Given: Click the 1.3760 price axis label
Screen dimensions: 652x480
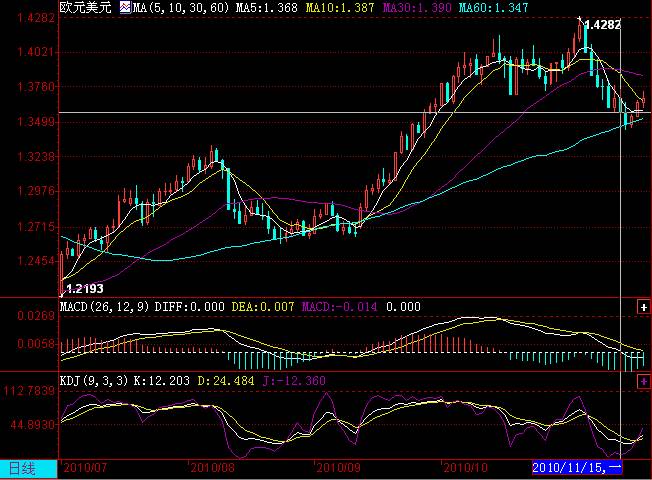Looking at the screenshot, I should 36,87.
